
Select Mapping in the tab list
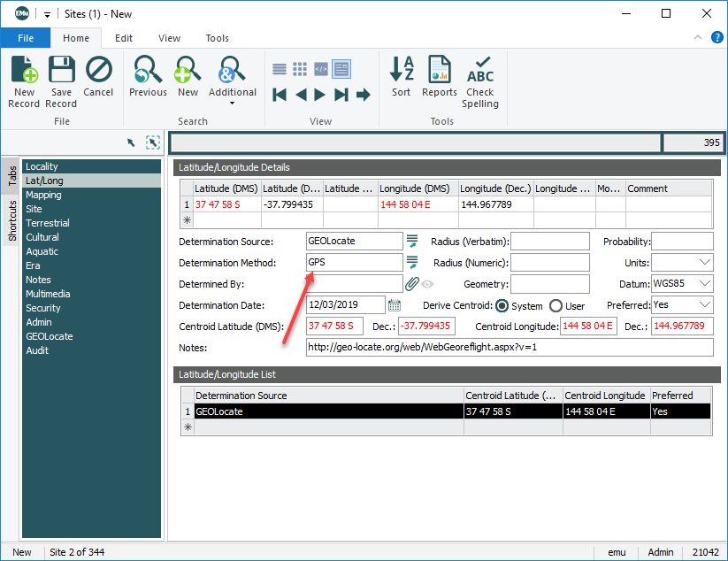coord(43,195)
